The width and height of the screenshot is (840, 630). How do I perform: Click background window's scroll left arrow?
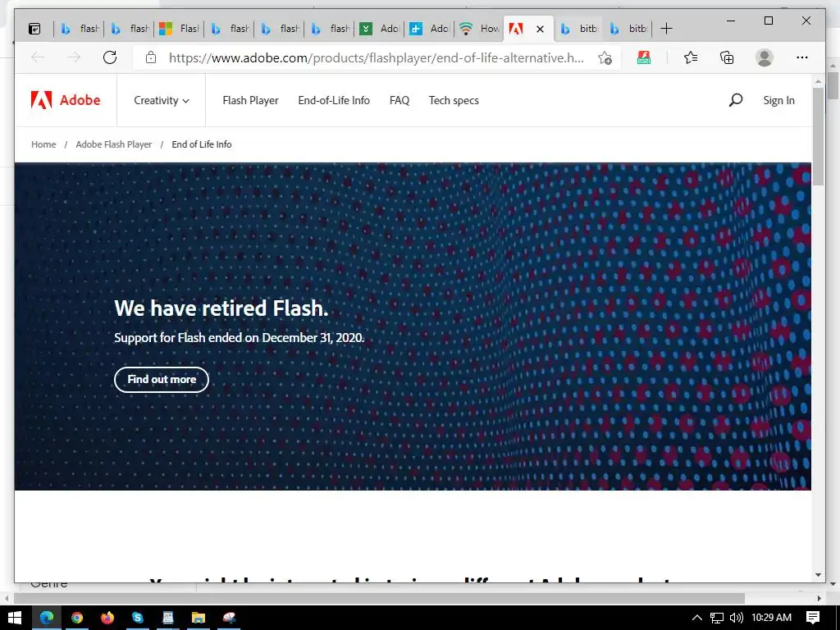click(x=7, y=598)
